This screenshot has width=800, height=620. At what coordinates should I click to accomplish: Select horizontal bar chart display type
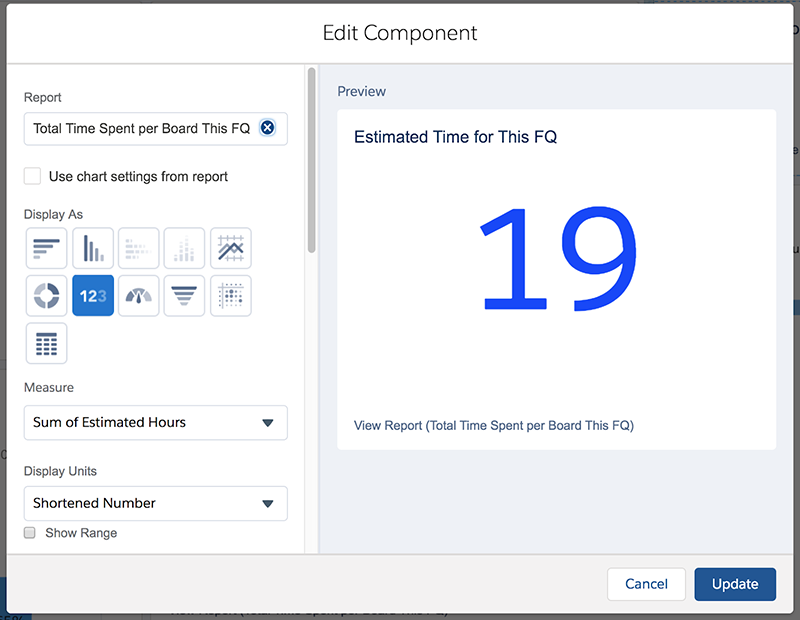click(46, 248)
